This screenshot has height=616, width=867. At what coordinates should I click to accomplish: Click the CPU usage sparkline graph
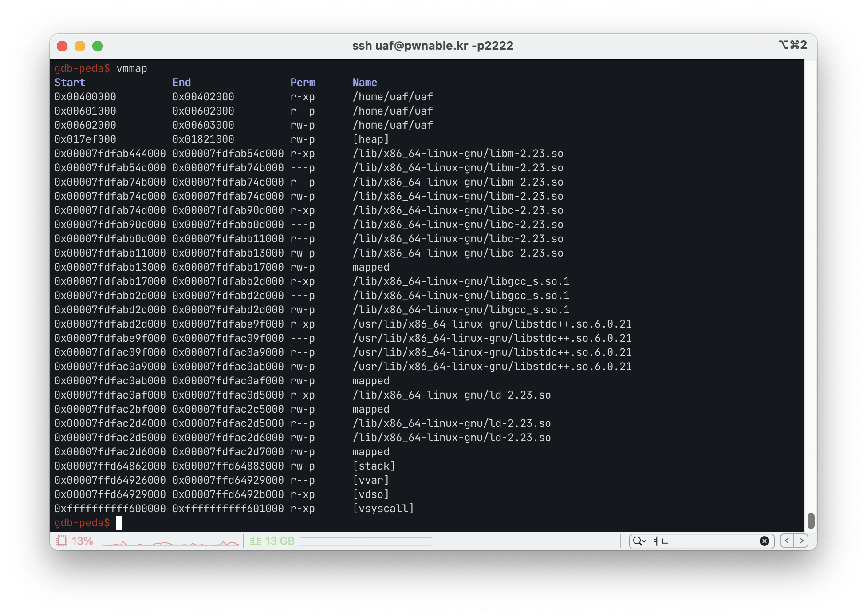click(170, 541)
